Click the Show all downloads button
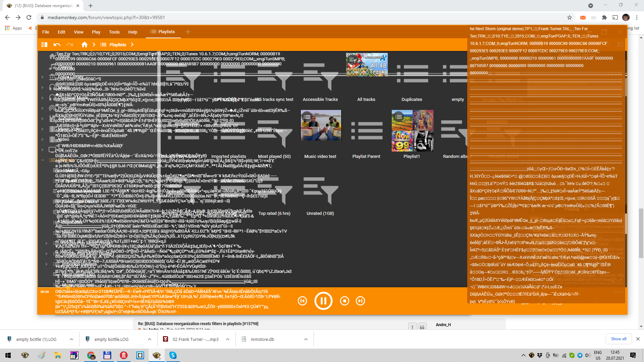 (x=619, y=339)
